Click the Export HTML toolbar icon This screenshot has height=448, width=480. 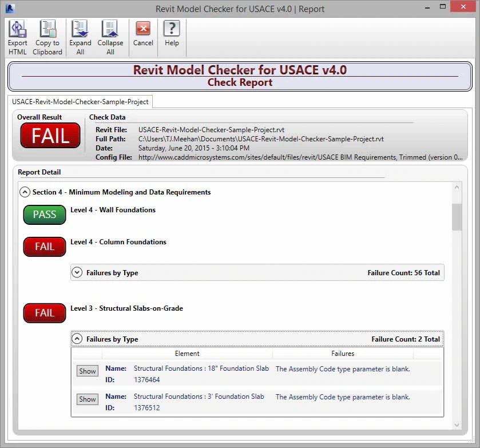click(x=17, y=30)
